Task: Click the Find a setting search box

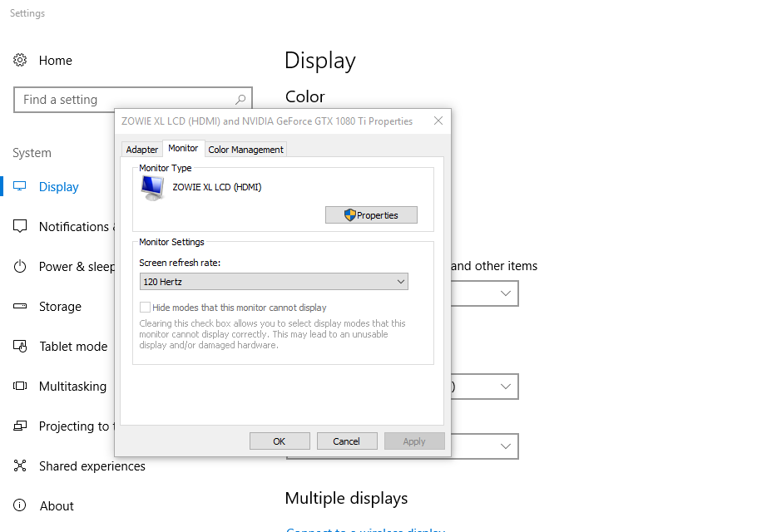Action: pyautogui.click(x=133, y=100)
